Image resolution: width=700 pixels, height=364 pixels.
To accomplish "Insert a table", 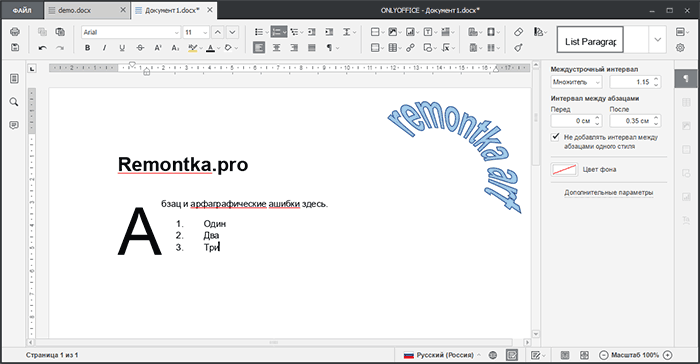I will 393,48.
